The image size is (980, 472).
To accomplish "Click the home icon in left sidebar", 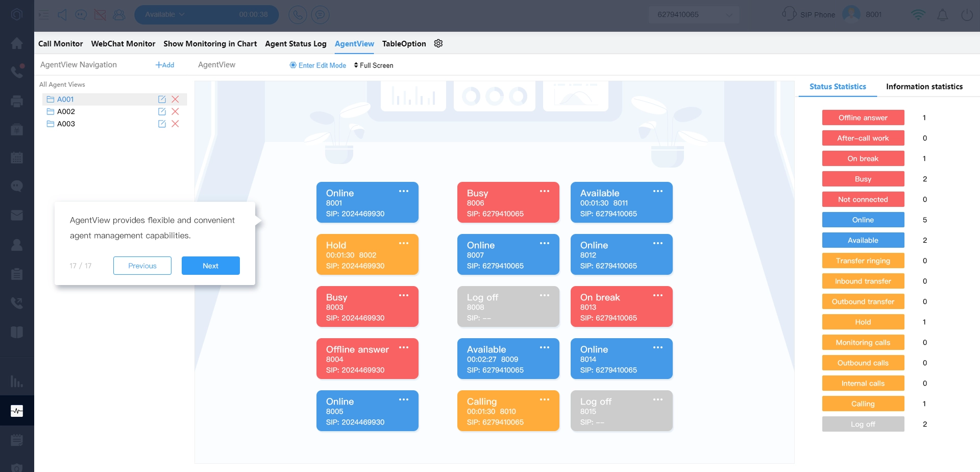I will [x=17, y=43].
